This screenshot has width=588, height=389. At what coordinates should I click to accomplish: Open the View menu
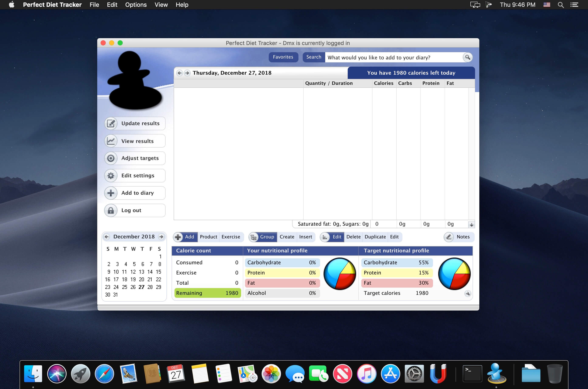point(161,5)
